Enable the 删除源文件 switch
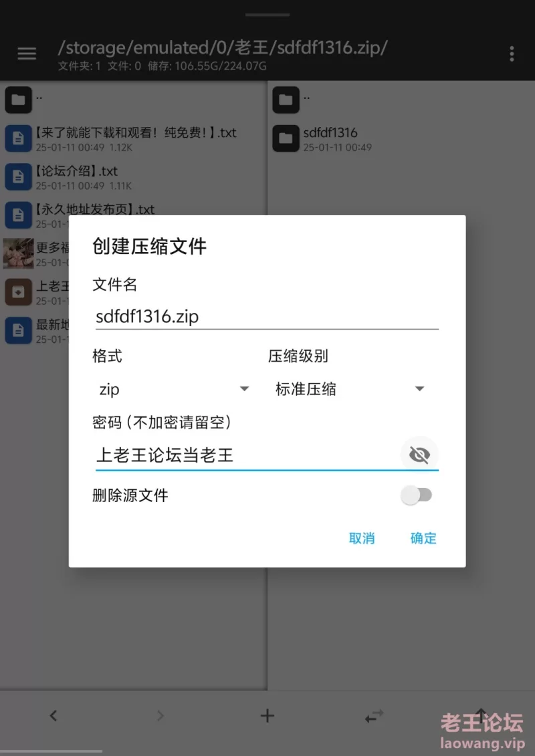The width and height of the screenshot is (535, 756). (417, 495)
